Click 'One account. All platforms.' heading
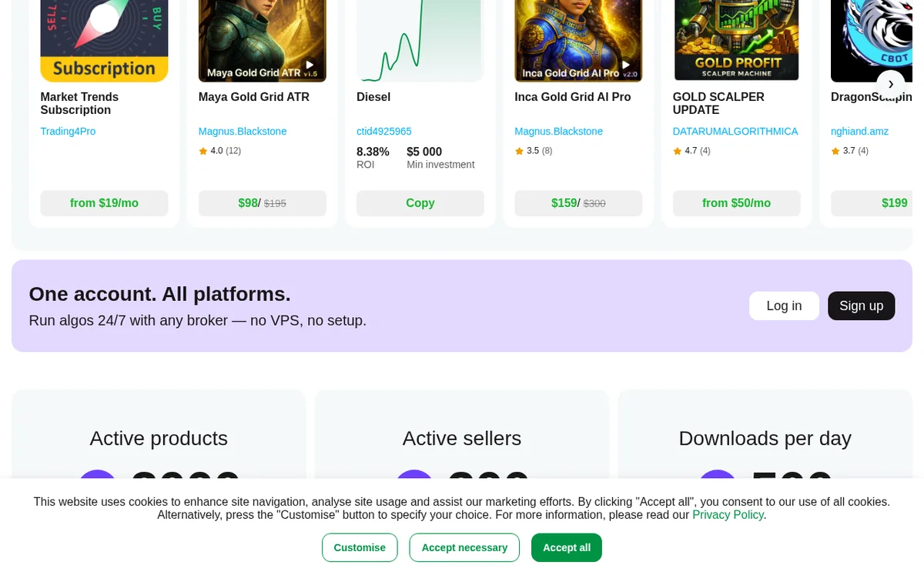The width and height of the screenshot is (924, 585). point(159,294)
